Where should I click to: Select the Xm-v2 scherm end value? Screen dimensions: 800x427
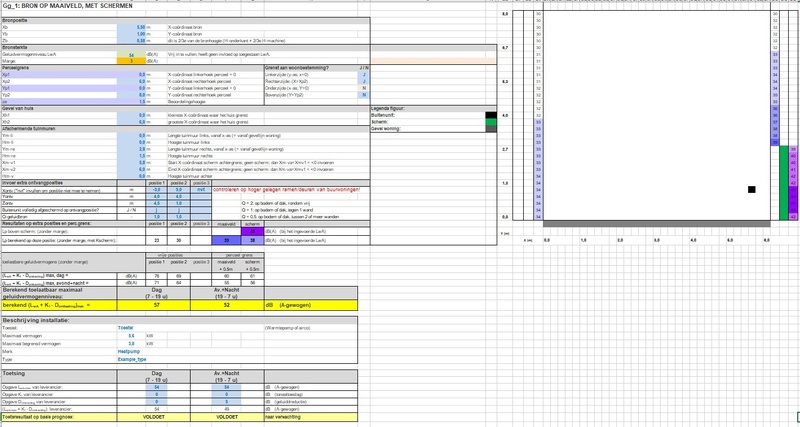point(132,169)
